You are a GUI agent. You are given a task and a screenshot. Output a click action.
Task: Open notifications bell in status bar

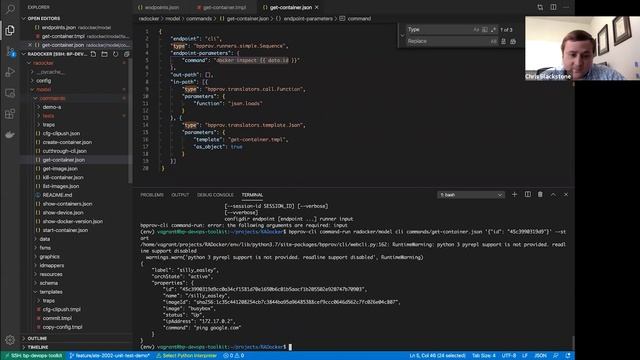pos(568,356)
